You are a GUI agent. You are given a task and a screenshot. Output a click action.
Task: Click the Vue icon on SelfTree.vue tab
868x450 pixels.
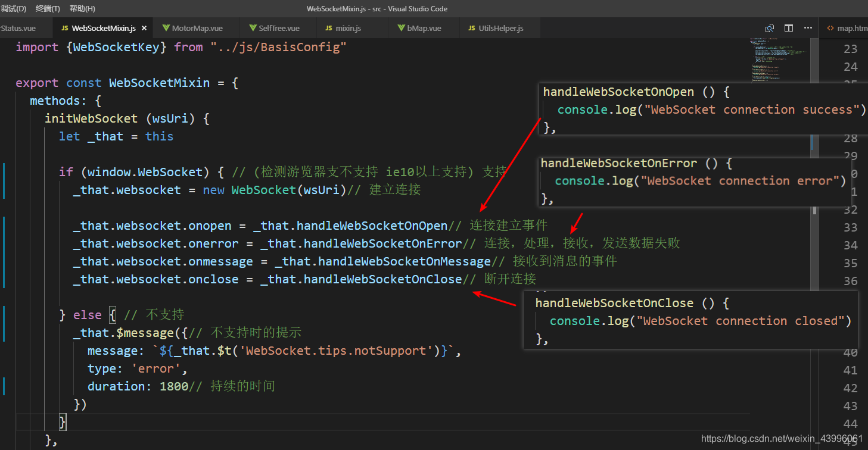click(253, 28)
